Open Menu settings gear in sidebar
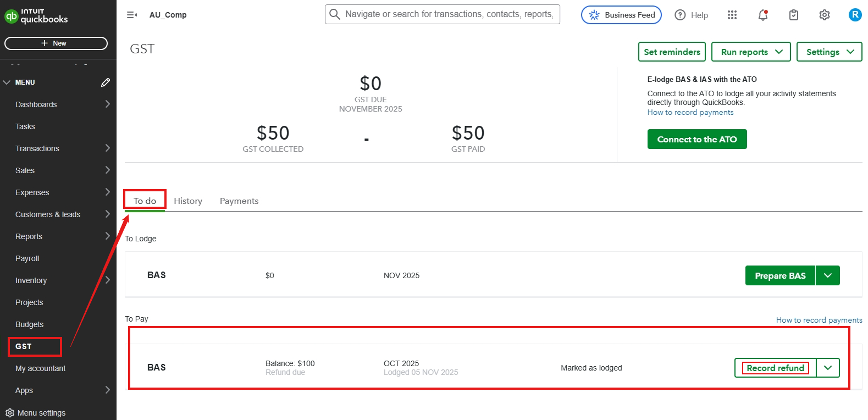The width and height of the screenshot is (868, 420). pyautogui.click(x=10, y=413)
